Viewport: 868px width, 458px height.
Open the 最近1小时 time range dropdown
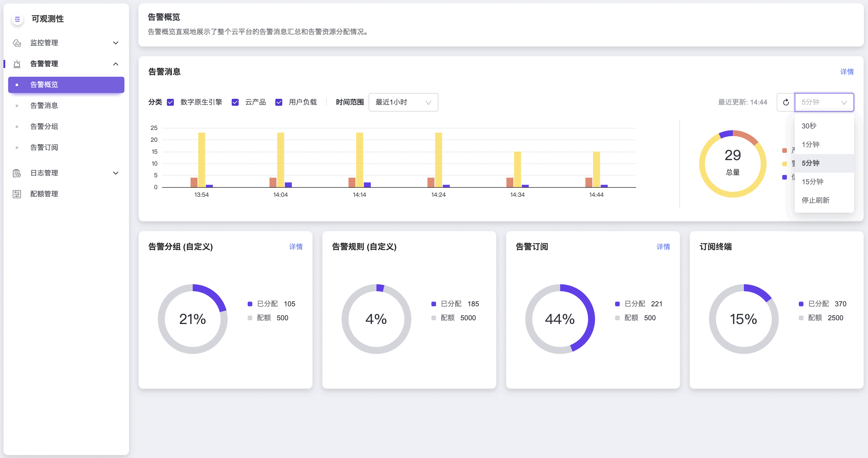click(403, 102)
